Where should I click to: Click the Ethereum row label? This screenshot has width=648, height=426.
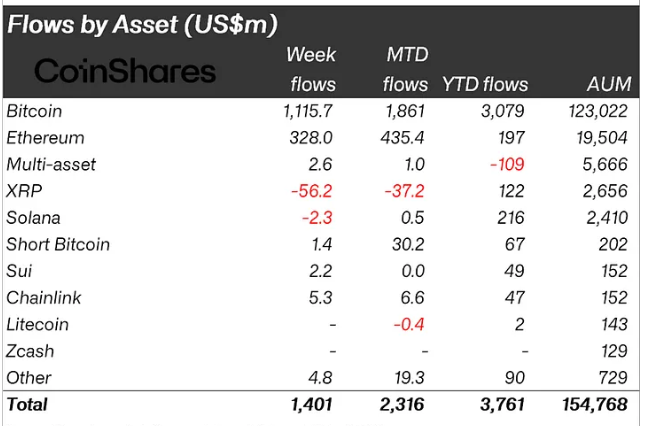pos(45,138)
